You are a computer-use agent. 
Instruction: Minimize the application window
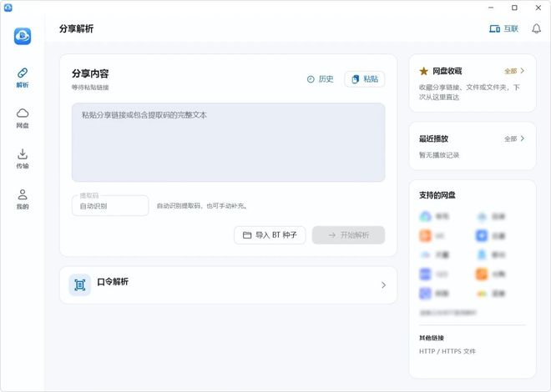491,8
